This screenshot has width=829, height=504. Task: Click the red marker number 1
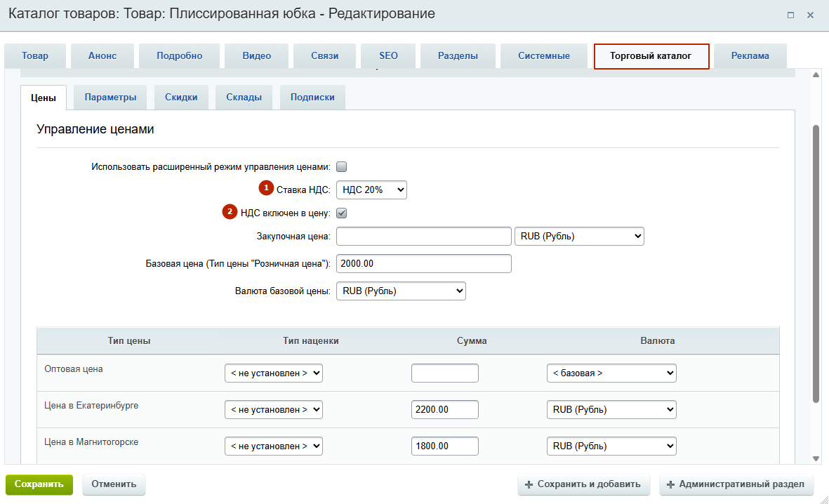pyautogui.click(x=266, y=188)
